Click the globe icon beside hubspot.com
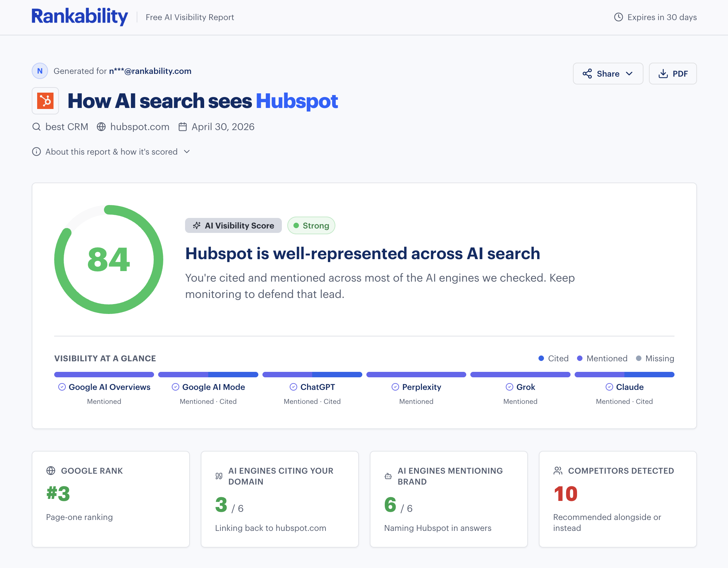 [x=101, y=127]
